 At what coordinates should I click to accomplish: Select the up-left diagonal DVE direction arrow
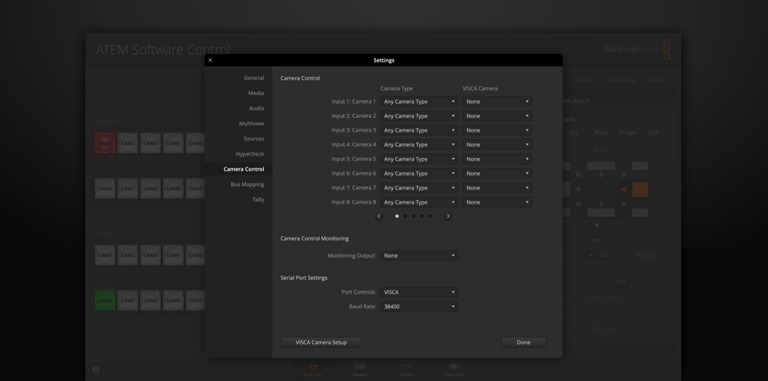tap(579, 175)
